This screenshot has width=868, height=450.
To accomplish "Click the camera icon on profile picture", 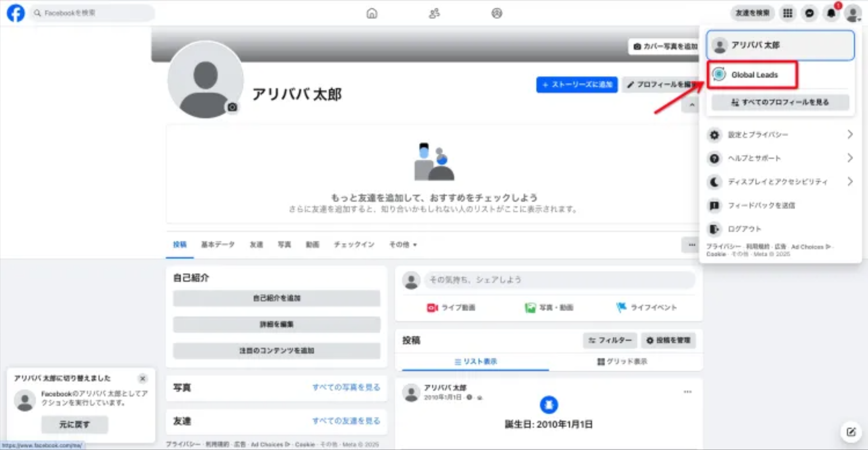I will 232,107.
